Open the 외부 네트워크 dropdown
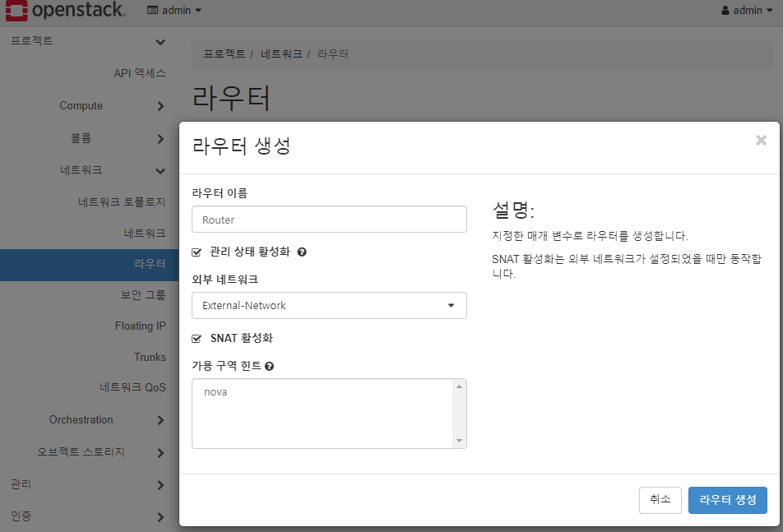 [329, 305]
